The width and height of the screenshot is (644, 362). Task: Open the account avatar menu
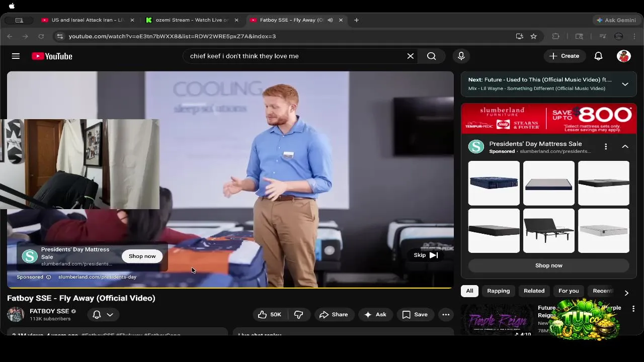click(x=624, y=56)
